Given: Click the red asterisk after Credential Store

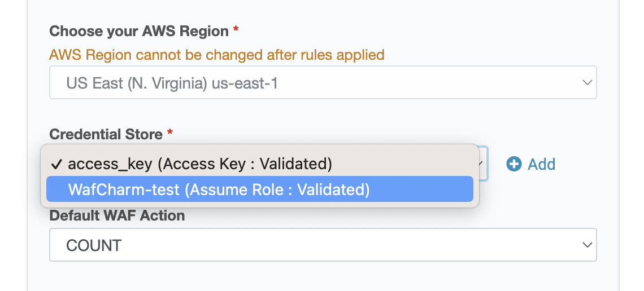Looking at the screenshot, I should click(170, 133).
